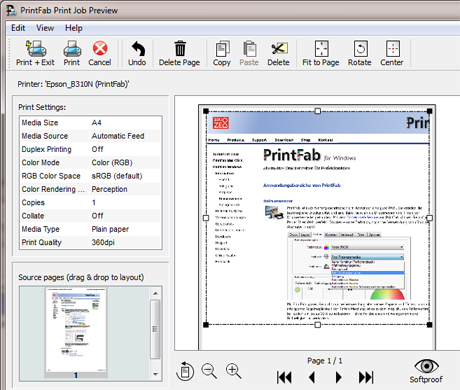Screen dimensions: 460x390
Task: Click the bottom-left corner selection handle
Action: point(206,325)
